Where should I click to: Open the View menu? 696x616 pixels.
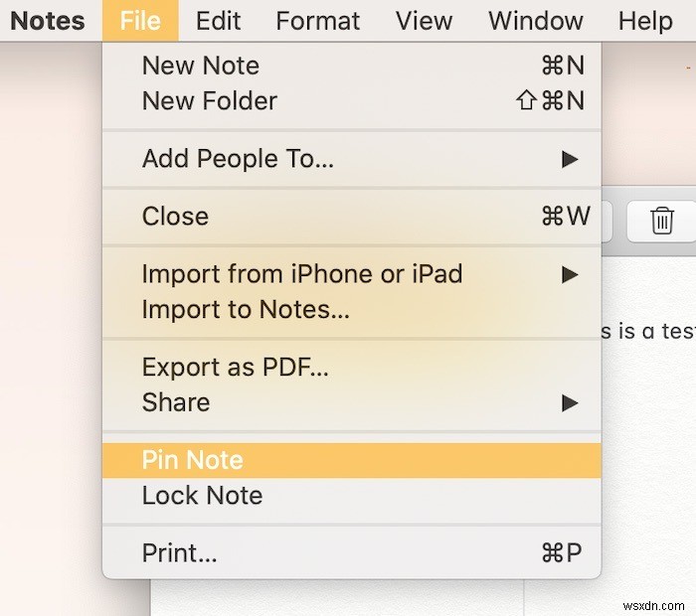coord(424,21)
